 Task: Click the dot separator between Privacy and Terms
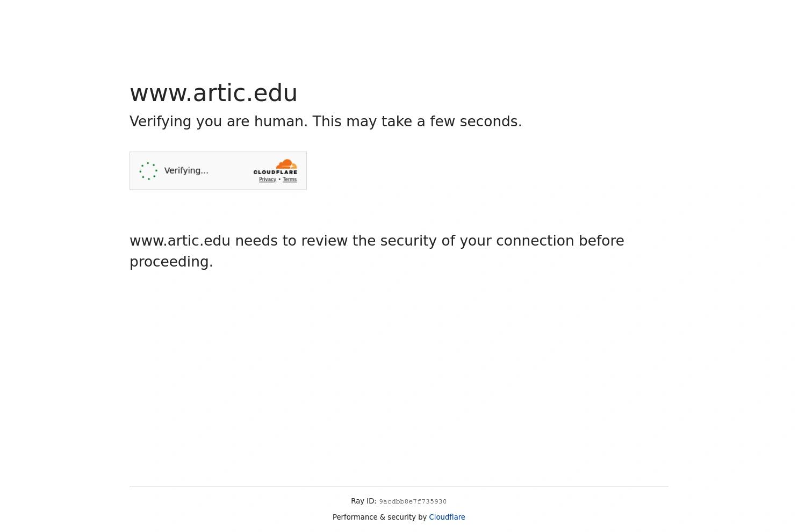coord(279,179)
